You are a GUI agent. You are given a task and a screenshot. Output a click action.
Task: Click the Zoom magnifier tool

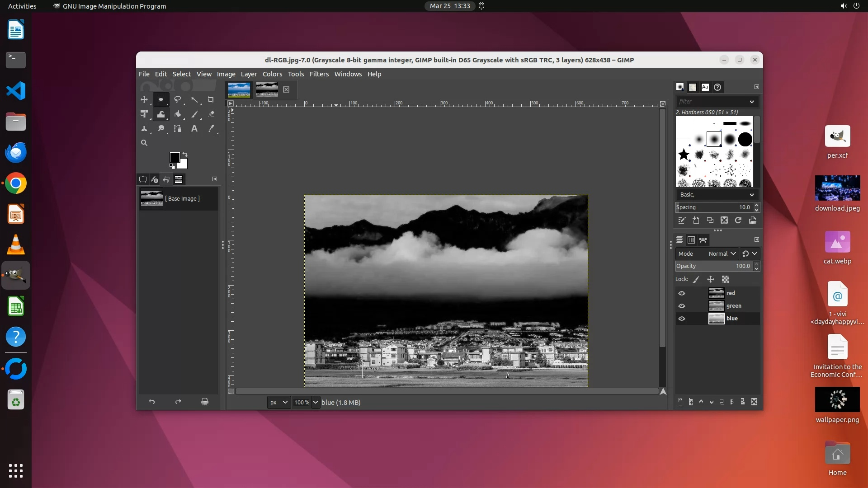(x=144, y=143)
